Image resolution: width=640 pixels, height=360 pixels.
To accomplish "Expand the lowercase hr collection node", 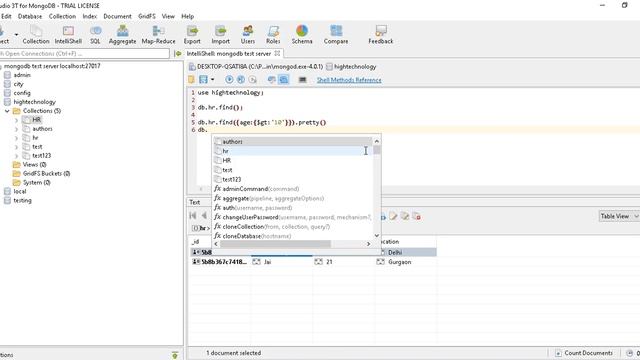I will point(16,138).
